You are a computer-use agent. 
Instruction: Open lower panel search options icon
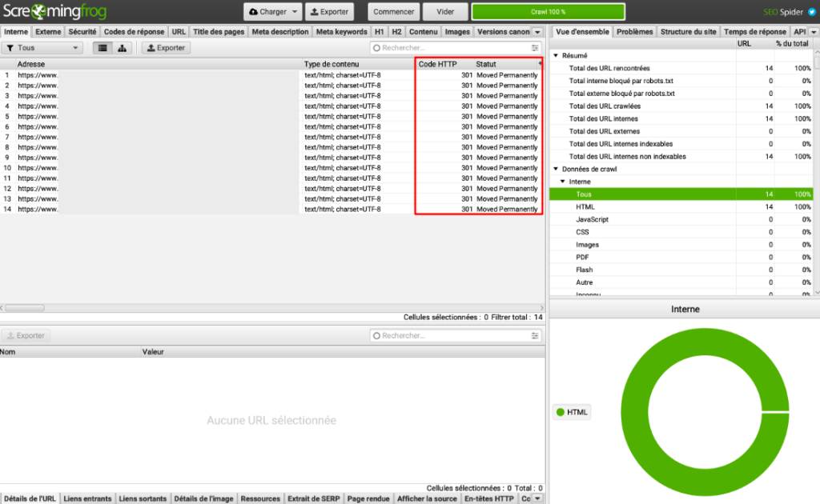click(x=535, y=336)
